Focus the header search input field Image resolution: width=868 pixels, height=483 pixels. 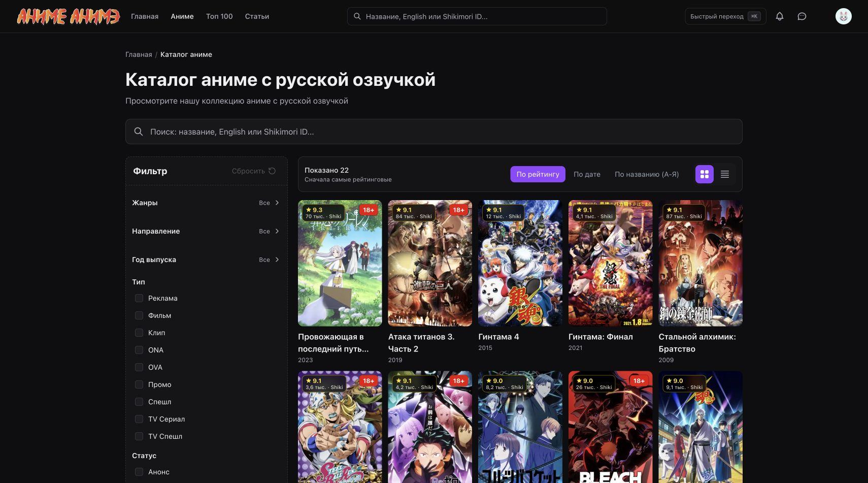(x=477, y=16)
